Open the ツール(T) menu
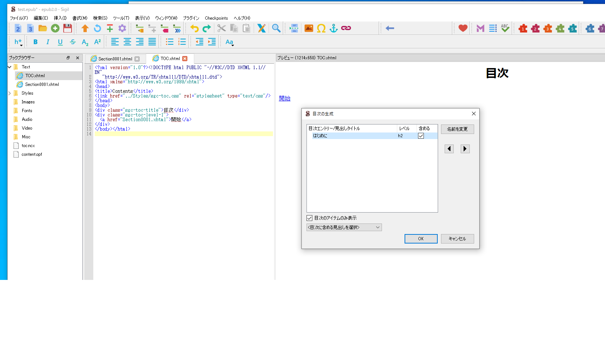The height and width of the screenshot is (364, 605). (x=121, y=18)
